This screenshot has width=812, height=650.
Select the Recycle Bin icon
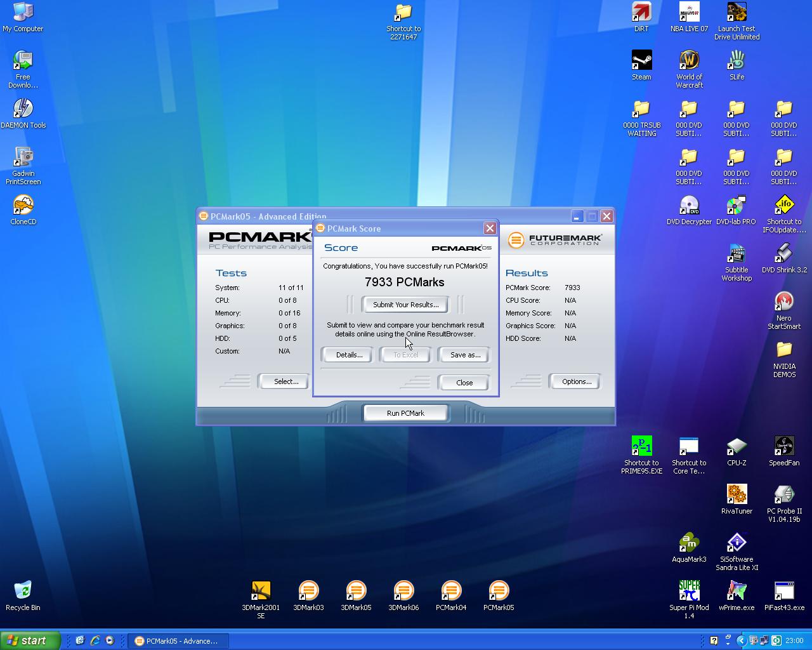pyautogui.click(x=23, y=596)
